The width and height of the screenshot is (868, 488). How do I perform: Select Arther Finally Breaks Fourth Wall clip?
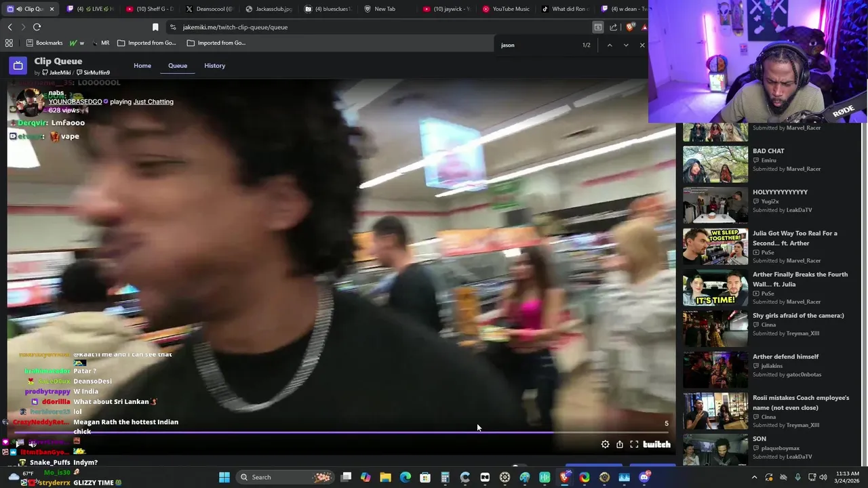pos(768,288)
